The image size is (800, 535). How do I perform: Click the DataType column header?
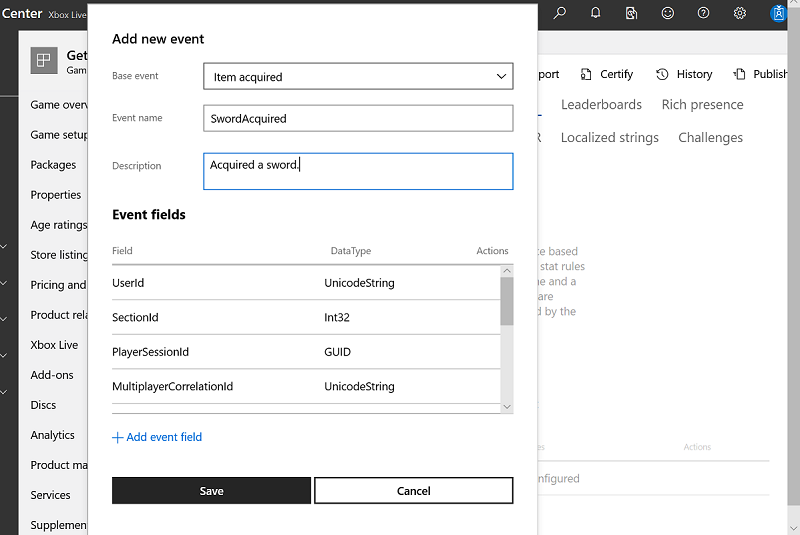coord(351,251)
